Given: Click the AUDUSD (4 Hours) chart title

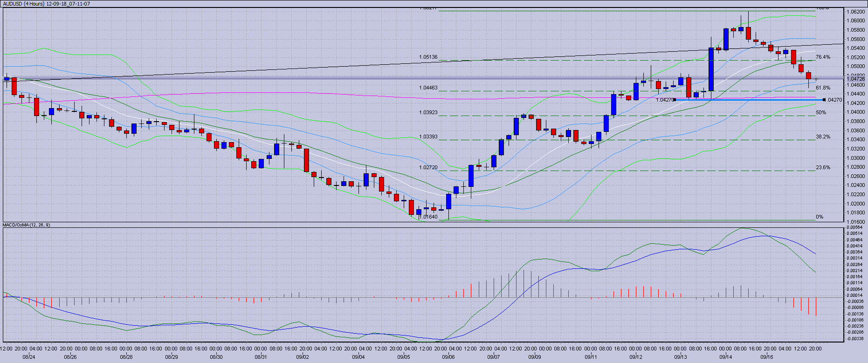Looking at the screenshot, I should (47, 4).
